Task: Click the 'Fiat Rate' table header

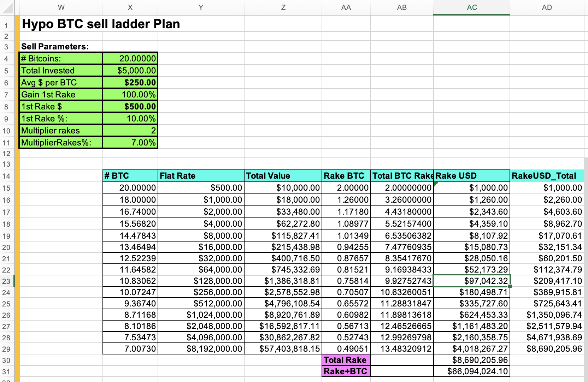Action: (201, 176)
